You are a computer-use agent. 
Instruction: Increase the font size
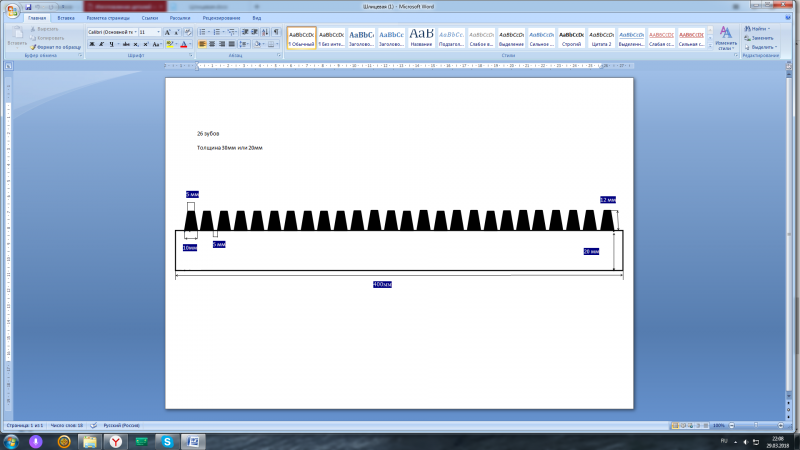167,32
